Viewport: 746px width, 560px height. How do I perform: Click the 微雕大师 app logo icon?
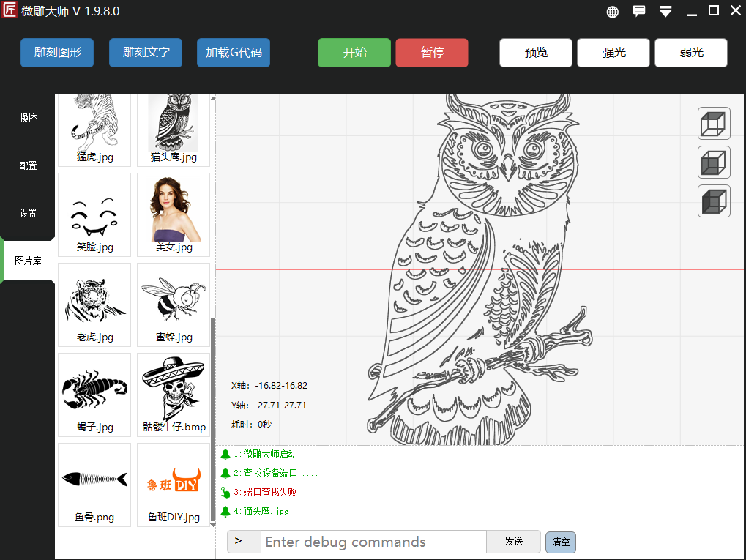coord(10,11)
